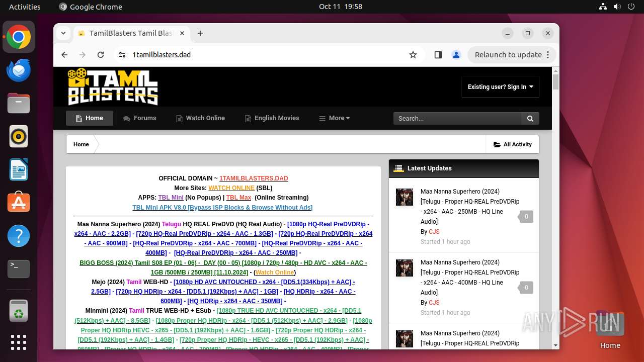
Task: Open the Chrome profile avatar
Action: pyautogui.click(x=456, y=55)
